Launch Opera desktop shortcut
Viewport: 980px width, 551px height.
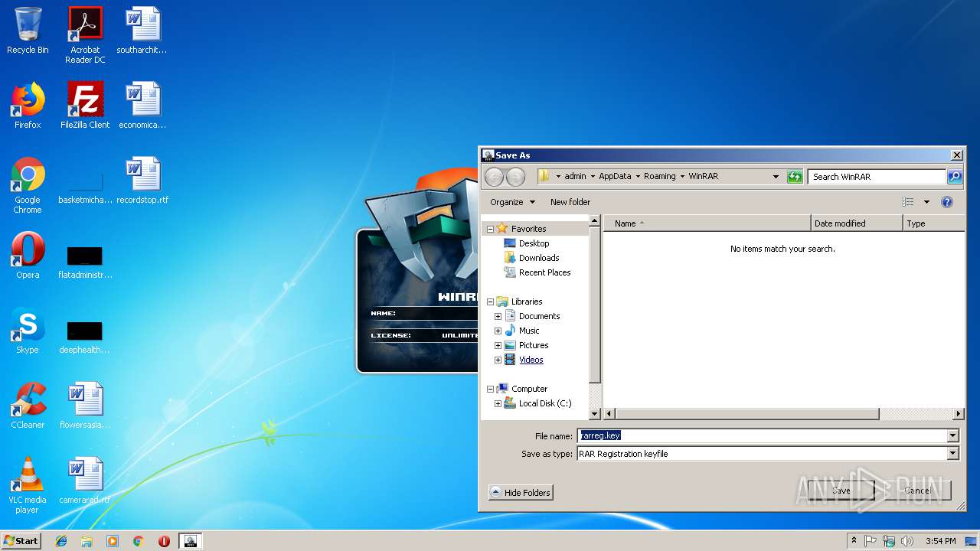[28, 256]
